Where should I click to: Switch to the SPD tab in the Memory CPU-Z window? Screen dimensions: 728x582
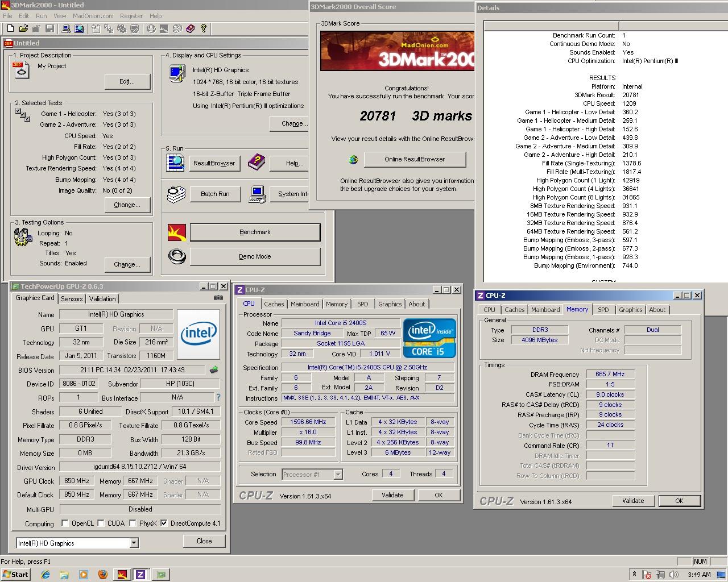(x=603, y=310)
